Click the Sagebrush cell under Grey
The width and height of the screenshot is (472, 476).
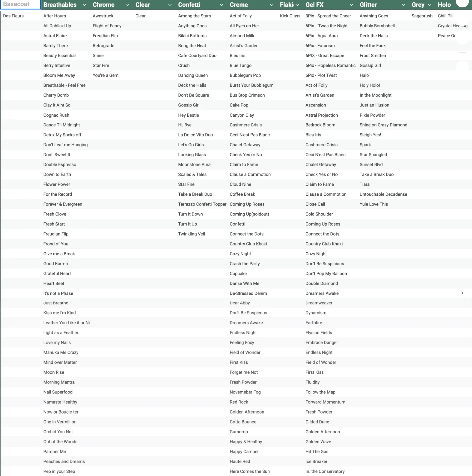click(422, 16)
